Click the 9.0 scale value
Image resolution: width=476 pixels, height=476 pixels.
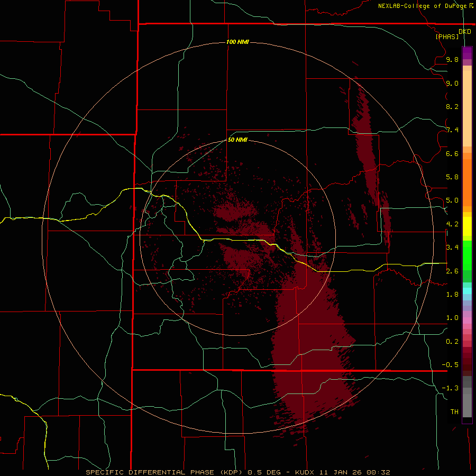pyautogui.click(x=452, y=83)
